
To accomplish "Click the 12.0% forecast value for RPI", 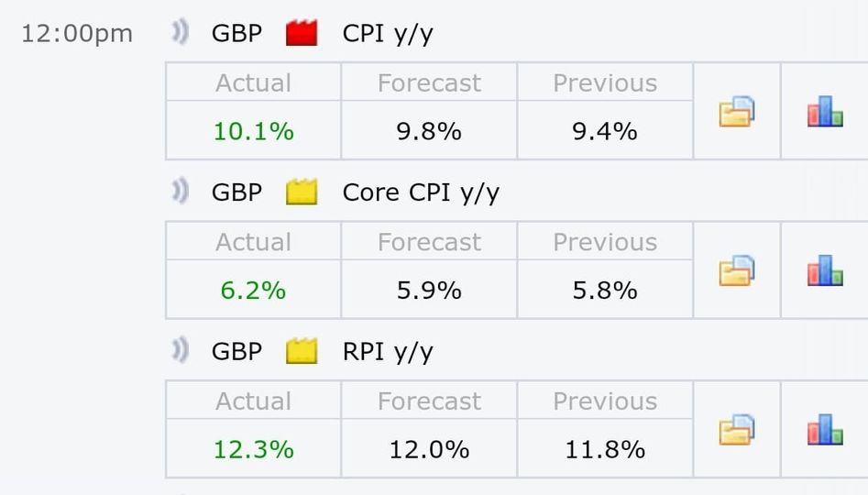I will pos(429,449).
